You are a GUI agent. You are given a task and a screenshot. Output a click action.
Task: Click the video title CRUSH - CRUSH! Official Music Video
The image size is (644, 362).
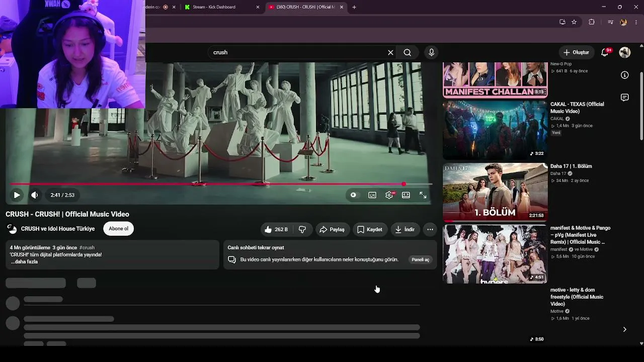pyautogui.click(x=67, y=214)
